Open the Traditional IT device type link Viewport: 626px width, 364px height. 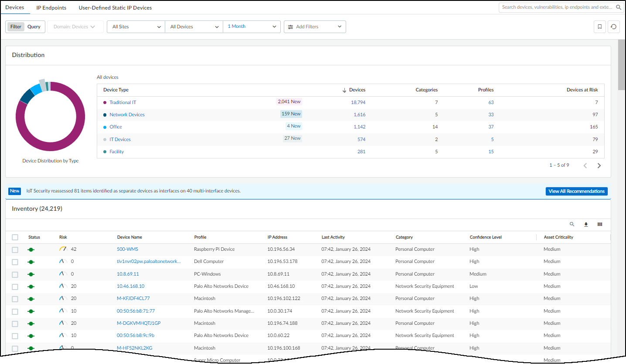point(122,102)
